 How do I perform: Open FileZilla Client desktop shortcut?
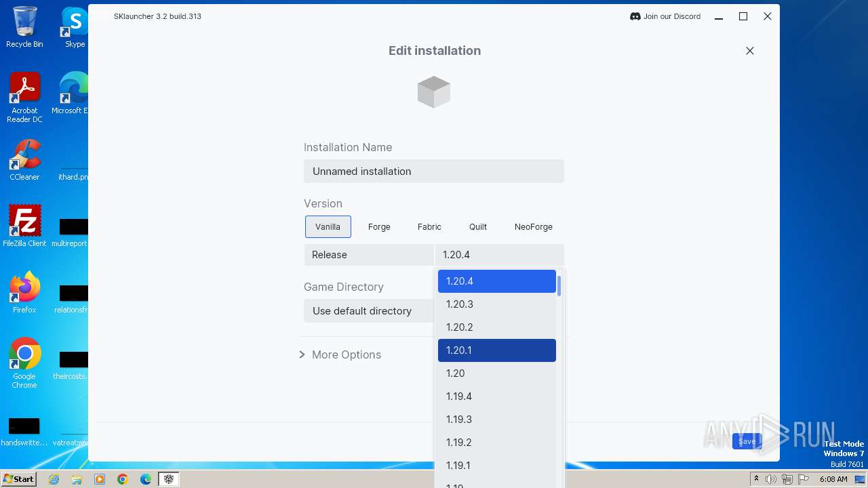pos(24,226)
